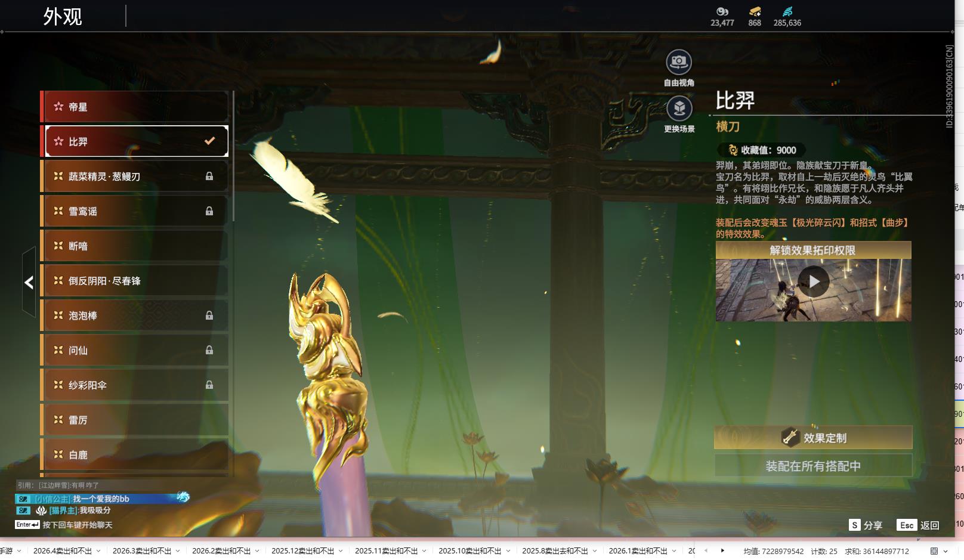Click the lock icon on 雪鸾谣
964x560 pixels.
tap(209, 211)
